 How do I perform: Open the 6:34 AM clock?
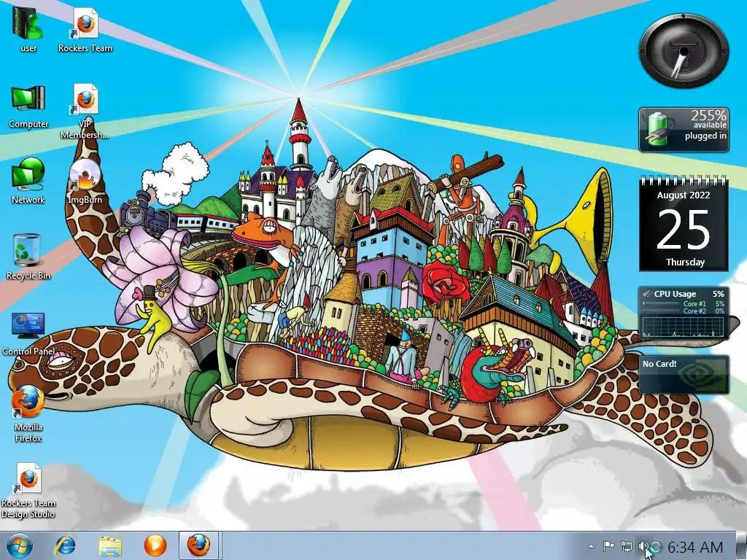tap(695, 547)
